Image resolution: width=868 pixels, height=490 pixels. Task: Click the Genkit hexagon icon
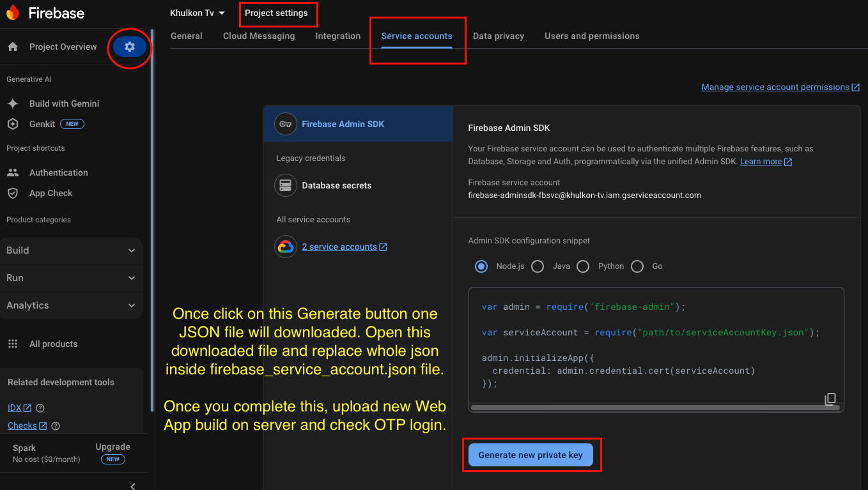pyautogui.click(x=12, y=124)
